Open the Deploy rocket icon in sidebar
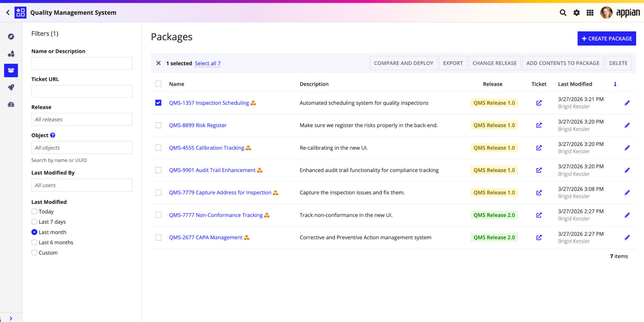Image resolution: width=644 pixels, height=322 pixels. coord(11,87)
